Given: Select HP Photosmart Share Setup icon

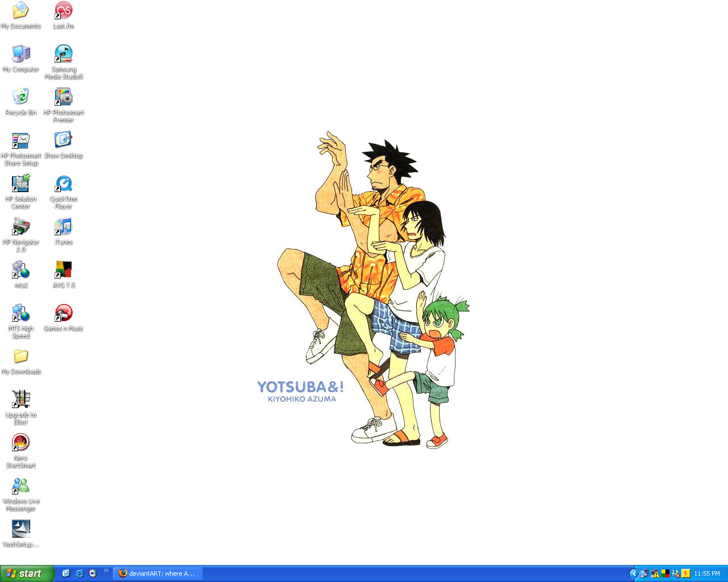Looking at the screenshot, I should (21, 148).
